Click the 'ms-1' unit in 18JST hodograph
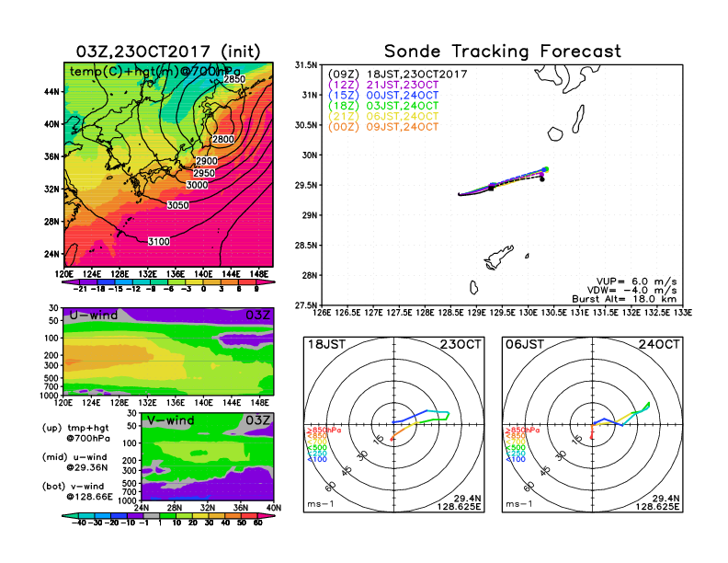 [321, 504]
